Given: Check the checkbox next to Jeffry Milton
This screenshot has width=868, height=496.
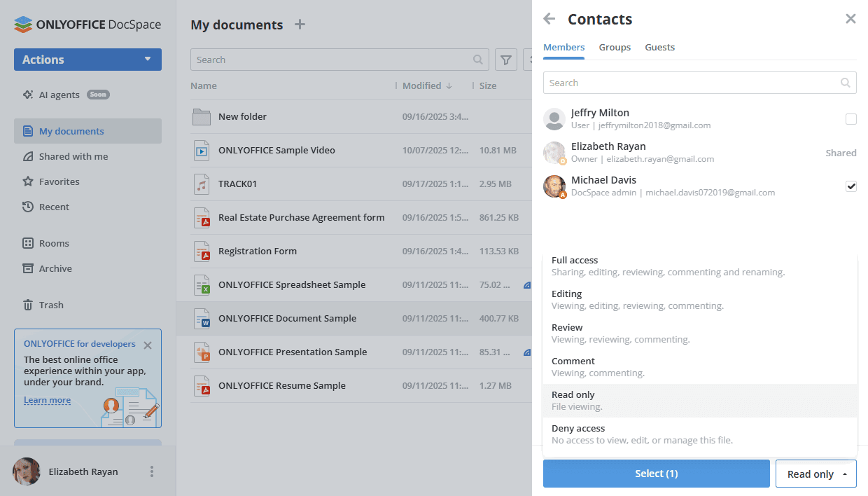Looking at the screenshot, I should coord(851,119).
